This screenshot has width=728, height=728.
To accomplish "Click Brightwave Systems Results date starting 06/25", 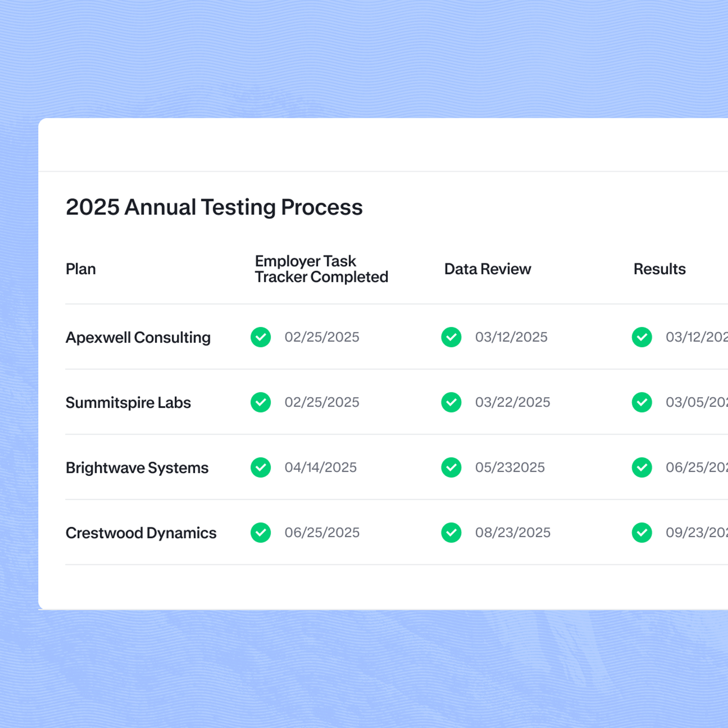I will click(697, 467).
